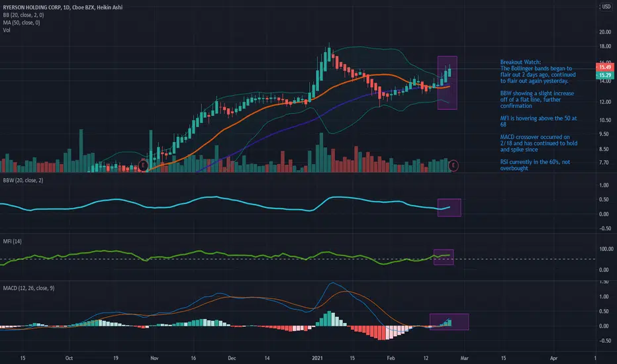The width and height of the screenshot is (617, 364).
Task: Select the Vol indicator legend
Action: 7,30
